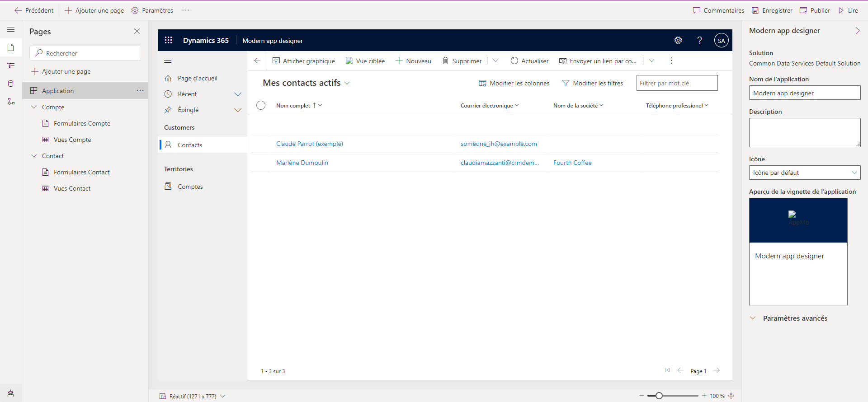
Task: Select Formulaires Contact in the tree
Action: pyautogui.click(x=82, y=172)
